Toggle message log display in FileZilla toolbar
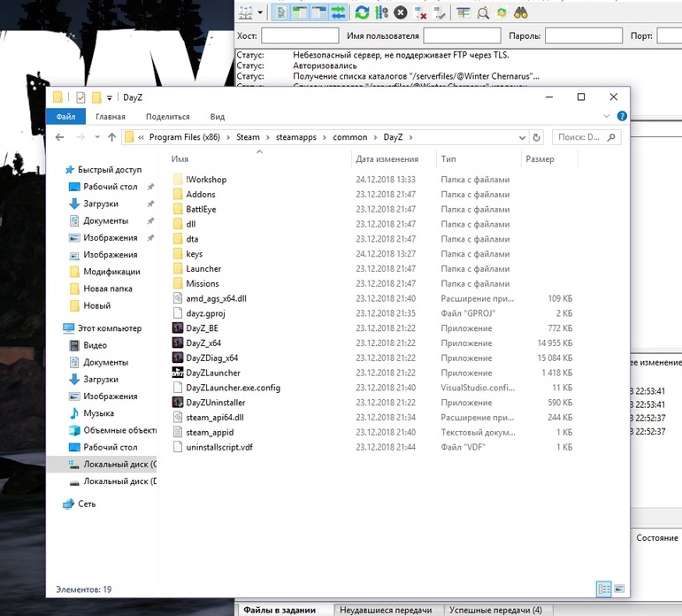Screen dimensions: 682x616 point(281,12)
